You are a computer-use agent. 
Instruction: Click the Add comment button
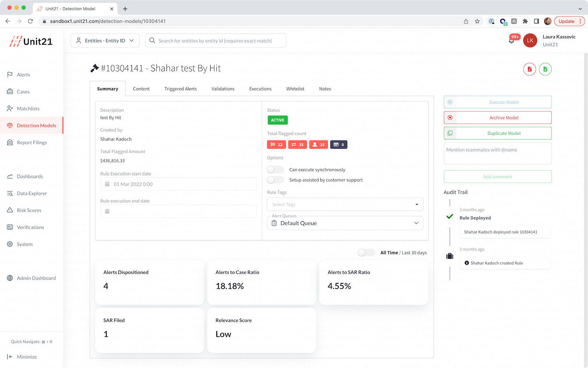[x=498, y=177]
